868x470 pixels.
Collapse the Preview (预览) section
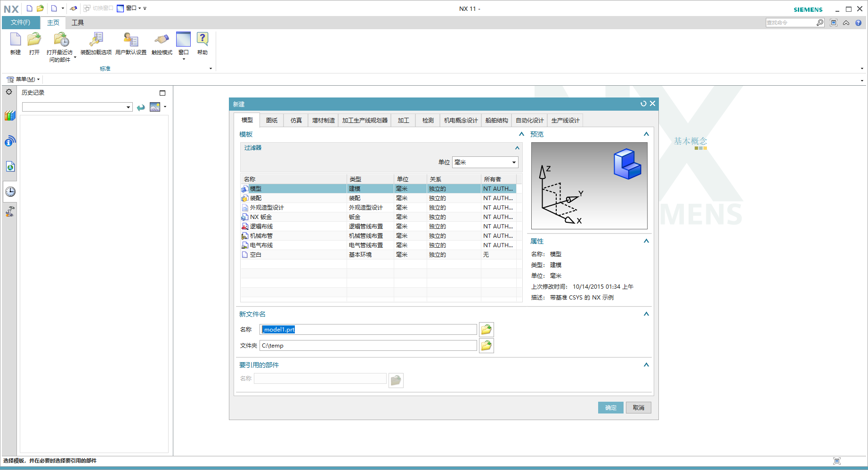[646, 134]
